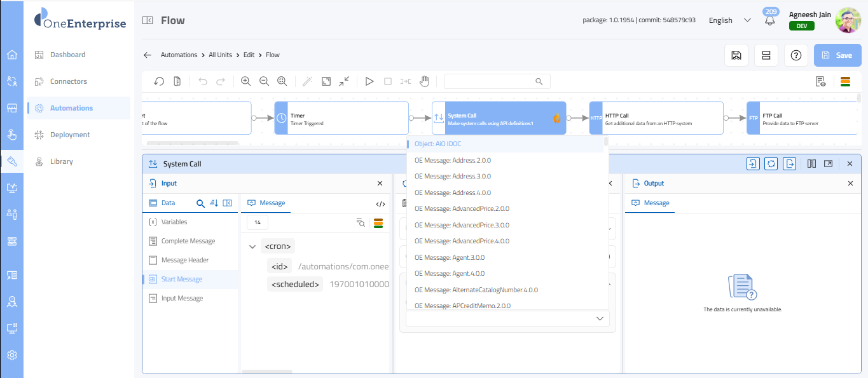This screenshot has width=868, height=378.
Task: Click the fit-to-screen expand icon
Action: [x=326, y=81]
